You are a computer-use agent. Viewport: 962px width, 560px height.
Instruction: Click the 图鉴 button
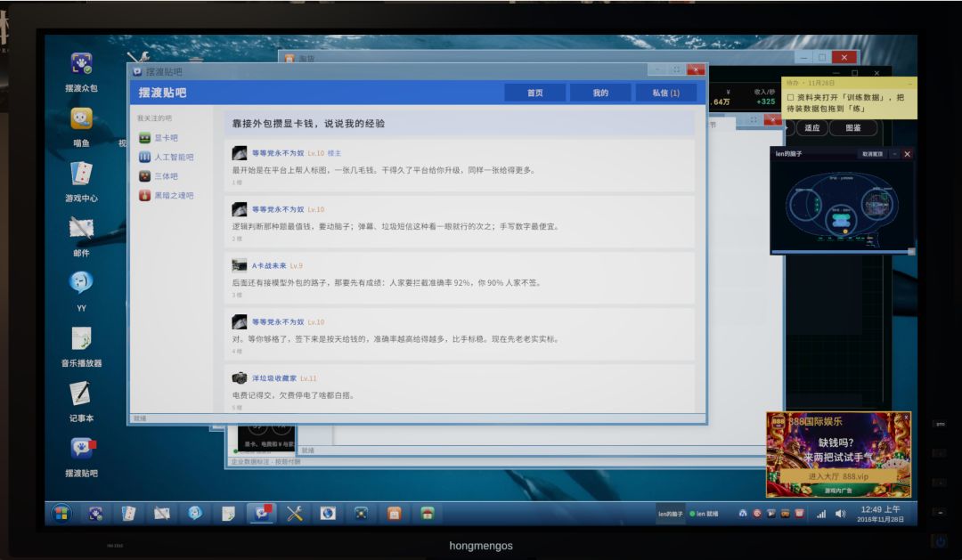pyautogui.click(x=852, y=127)
